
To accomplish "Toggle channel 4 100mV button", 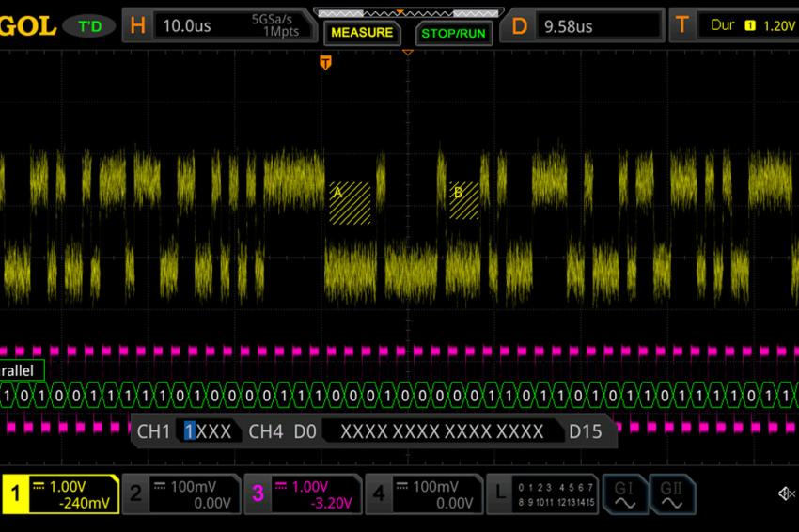I will point(424,493).
